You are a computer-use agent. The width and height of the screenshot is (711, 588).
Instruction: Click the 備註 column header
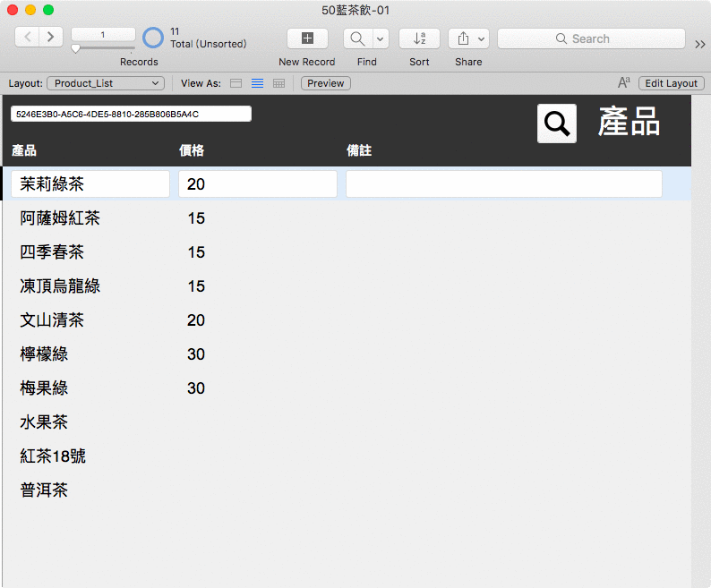point(359,150)
